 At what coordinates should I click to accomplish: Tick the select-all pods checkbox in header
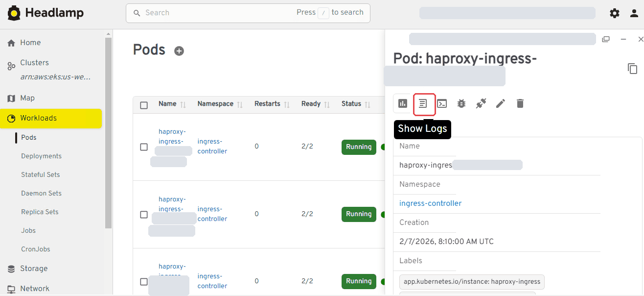click(x=144, y=105)
